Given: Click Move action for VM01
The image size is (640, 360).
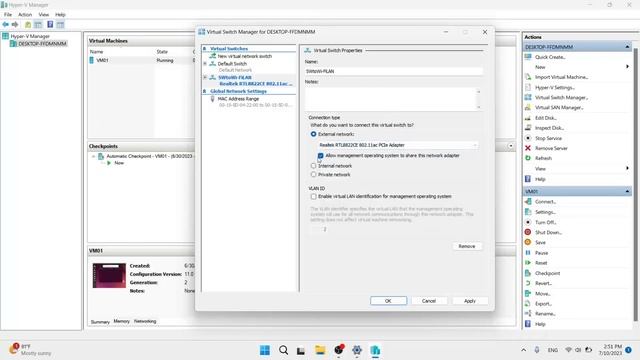Looking at the screenshot, I should click(x=542, y=294).
